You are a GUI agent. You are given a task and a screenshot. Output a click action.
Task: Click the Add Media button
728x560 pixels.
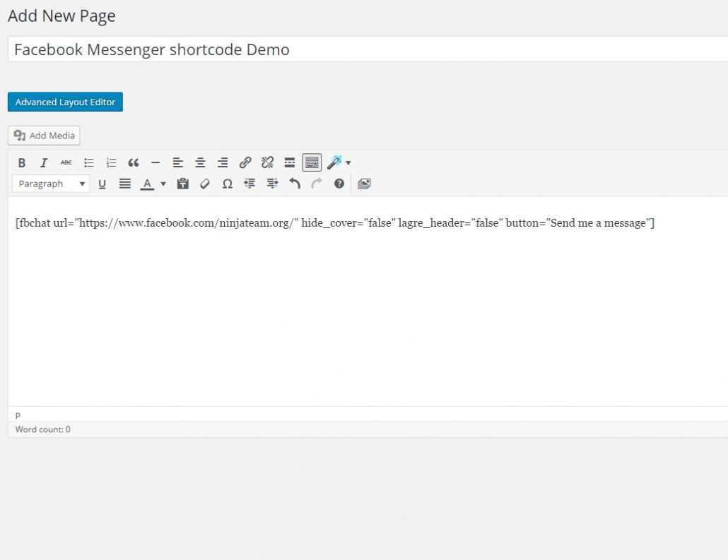click(44, 136)
